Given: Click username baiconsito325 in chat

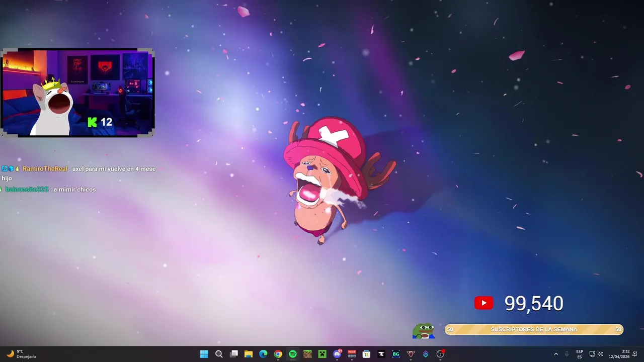Looking at the screenshot, I should (27, 190).
